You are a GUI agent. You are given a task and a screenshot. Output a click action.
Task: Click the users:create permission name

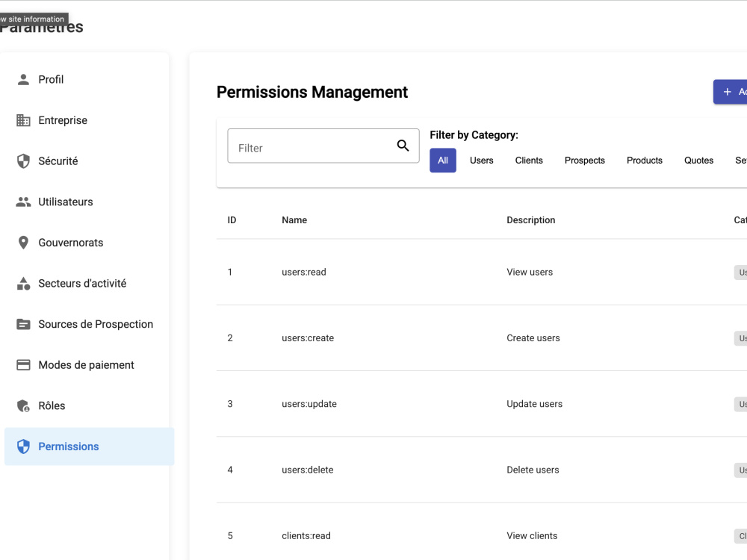[308, 338]
